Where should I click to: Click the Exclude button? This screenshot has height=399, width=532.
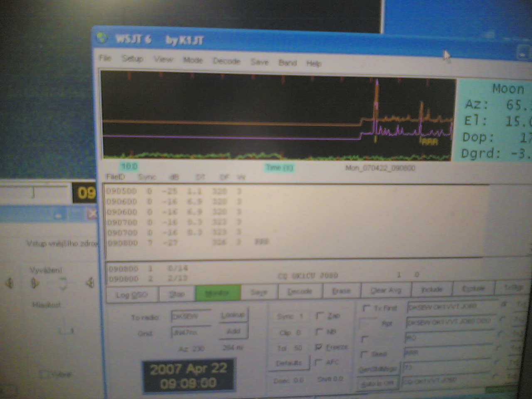(x=474, y=288)
